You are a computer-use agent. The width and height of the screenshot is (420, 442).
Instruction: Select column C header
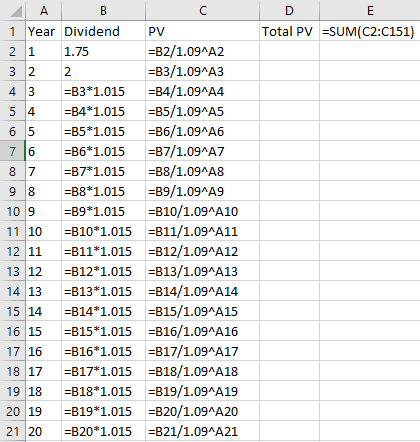pyautogui.click(x=202, y=11)
